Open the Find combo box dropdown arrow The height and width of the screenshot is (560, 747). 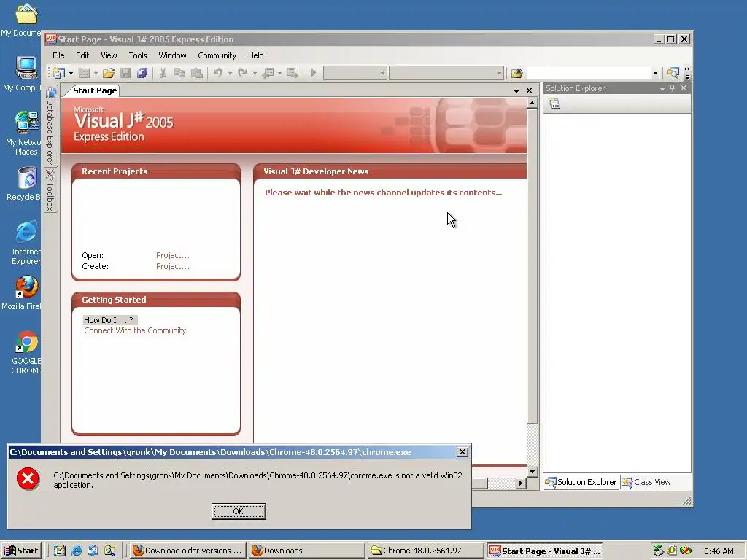655,73
